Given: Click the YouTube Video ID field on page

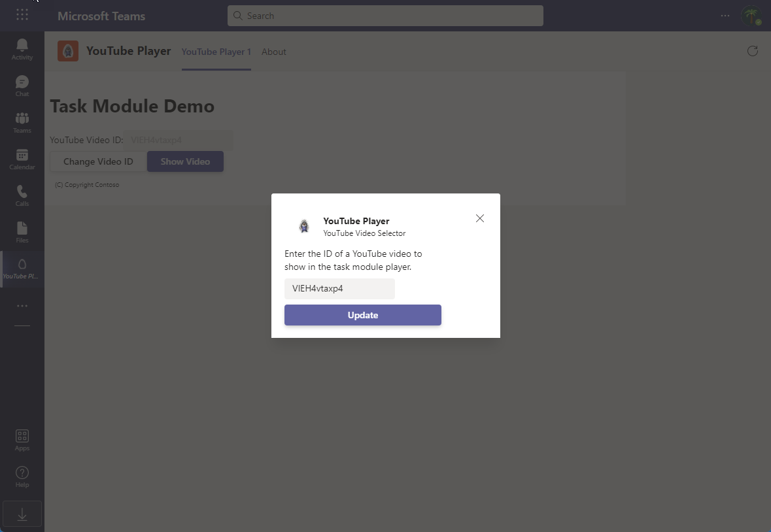Looking at the screenshot, I should pos(178,140).
